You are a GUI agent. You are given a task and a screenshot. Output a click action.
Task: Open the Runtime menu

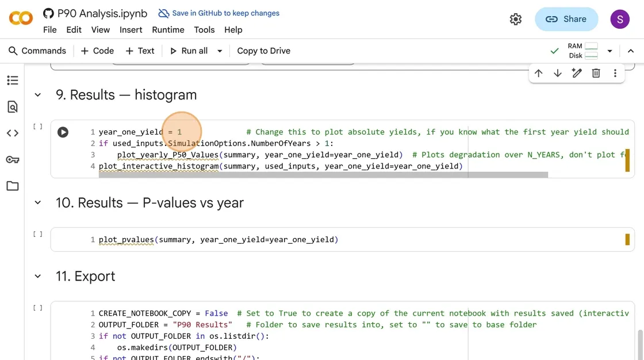point(168,30)
